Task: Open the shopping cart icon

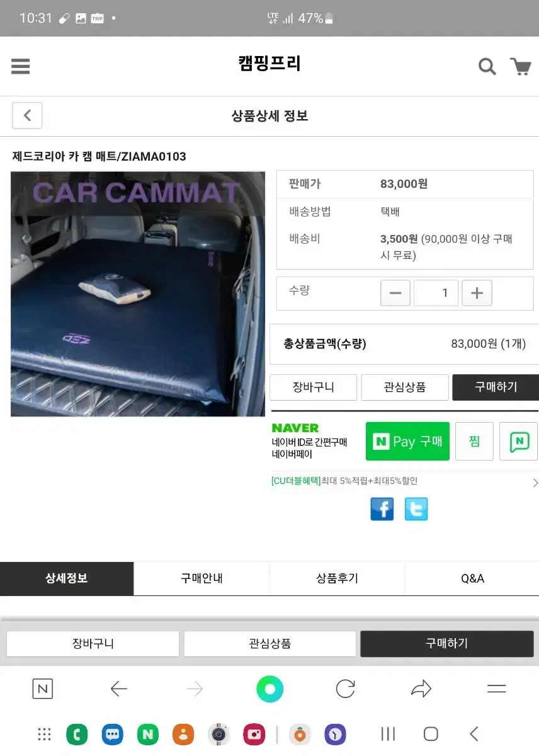Action: click(520, 66)
